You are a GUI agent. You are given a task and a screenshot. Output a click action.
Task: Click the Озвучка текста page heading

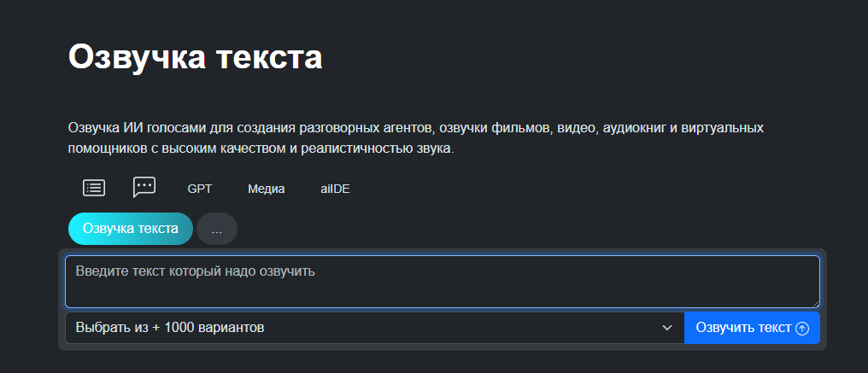click(196, 57)
